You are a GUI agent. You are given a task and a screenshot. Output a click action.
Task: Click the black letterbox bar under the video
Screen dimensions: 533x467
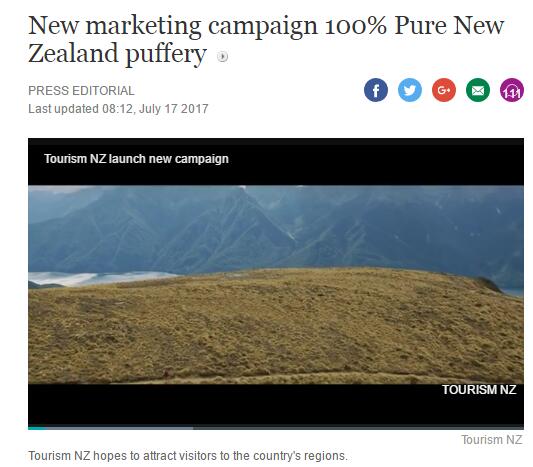point(276,406)
